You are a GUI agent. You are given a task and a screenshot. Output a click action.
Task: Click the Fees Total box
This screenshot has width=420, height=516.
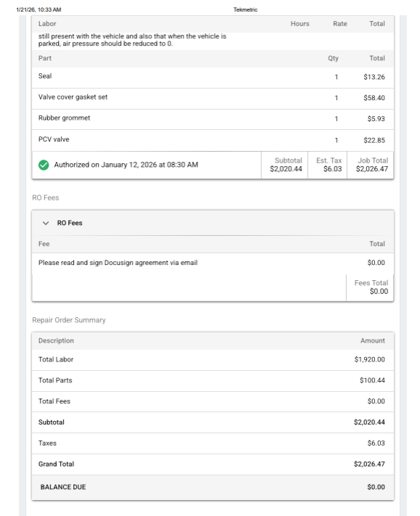point(370,287)
